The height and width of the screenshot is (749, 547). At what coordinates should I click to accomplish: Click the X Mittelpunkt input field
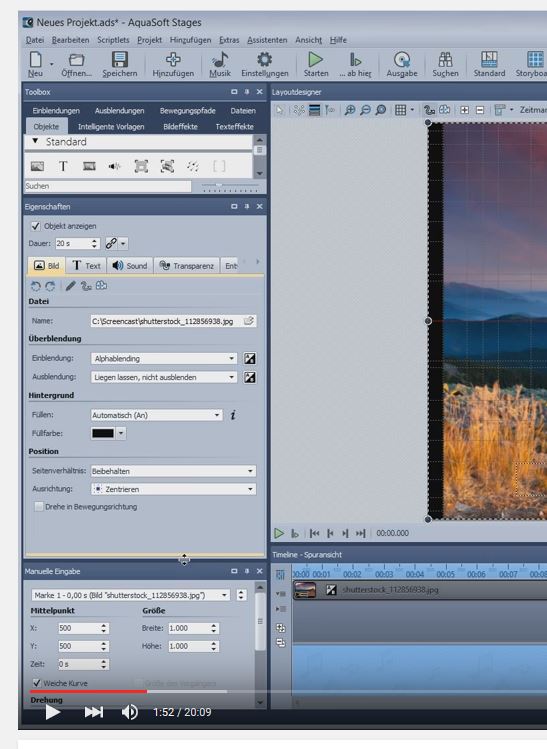pos(79,628)
